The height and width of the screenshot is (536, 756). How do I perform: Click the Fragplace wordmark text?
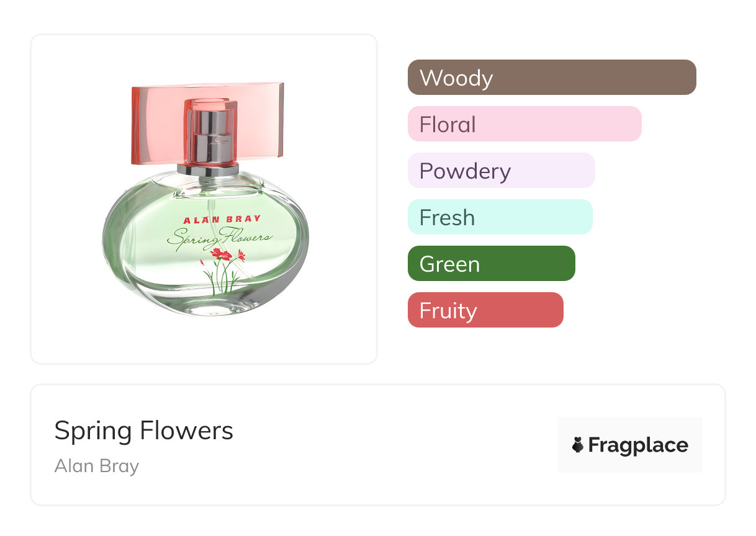(x=638, y=445)
